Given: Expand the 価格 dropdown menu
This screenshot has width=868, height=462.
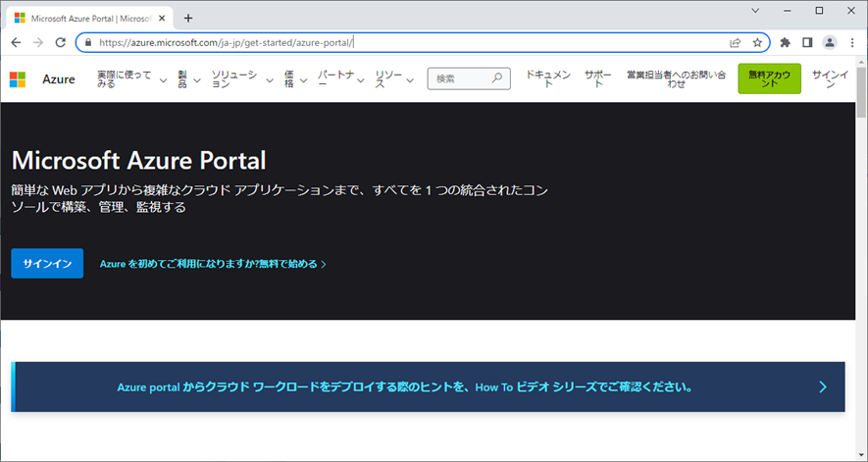Looking at the screenshot, I should pyautogui.click(x=295, y=79).
